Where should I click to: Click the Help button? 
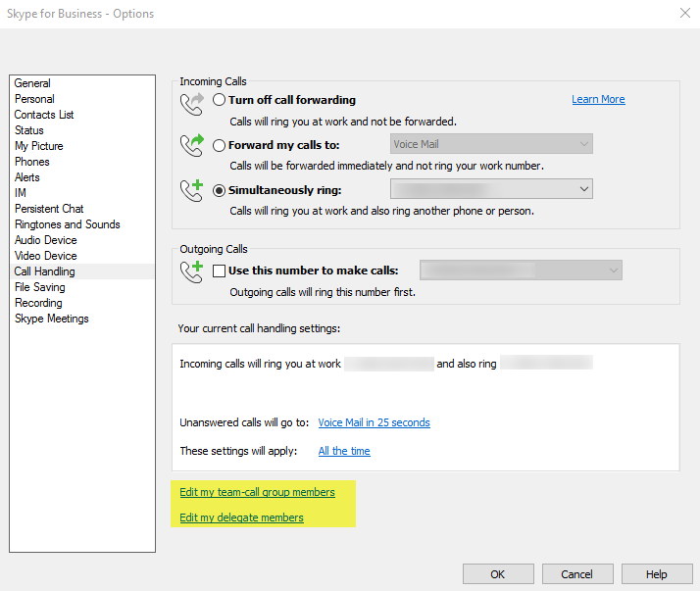pyautogui.click(x=657, y=574)
